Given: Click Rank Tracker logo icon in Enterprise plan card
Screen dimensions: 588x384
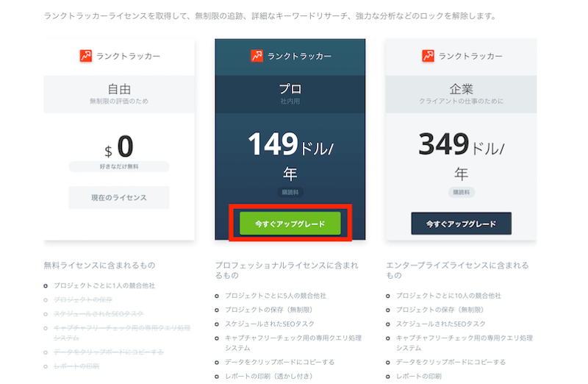Looking at the screenshot, I should (428, 56).
